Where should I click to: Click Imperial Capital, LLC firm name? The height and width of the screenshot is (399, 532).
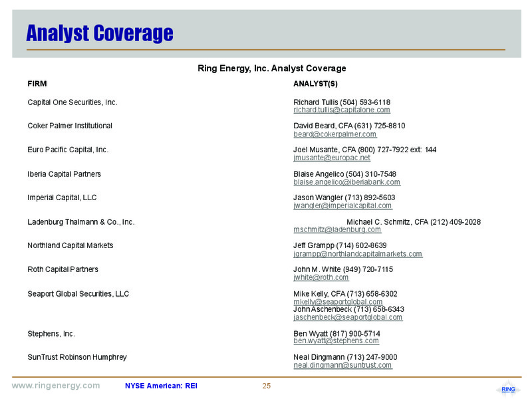(x=62, y=198)
